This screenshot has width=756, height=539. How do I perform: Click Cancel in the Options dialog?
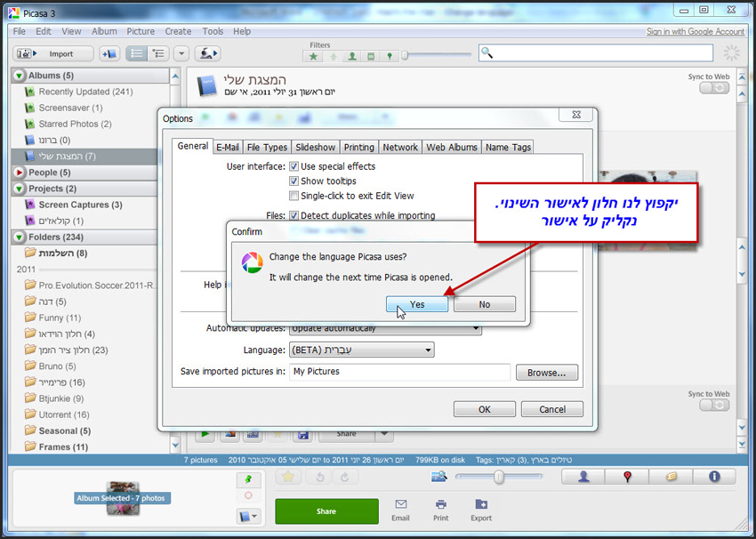click(x=552, y=409)
